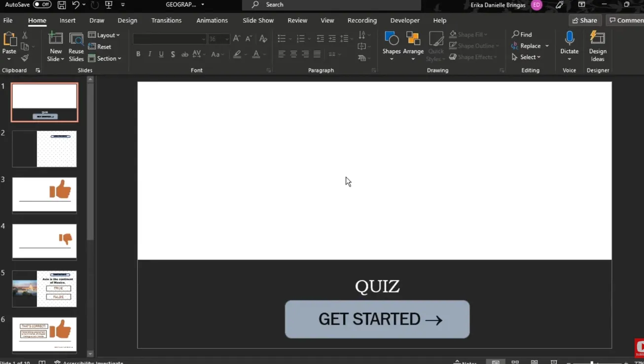This screenshot has width=644, height=364.
Task: Switch to the Transitions tab
Action: pos(166,20)
